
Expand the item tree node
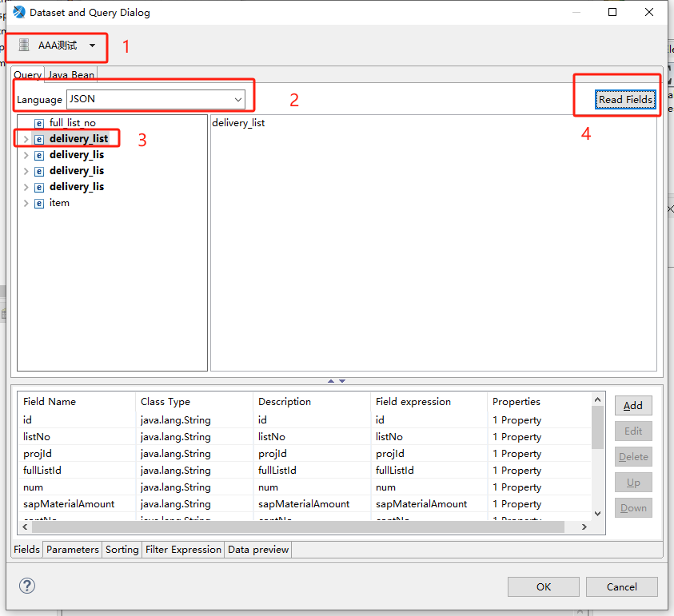pyautogui.click(x=25, y=203)
